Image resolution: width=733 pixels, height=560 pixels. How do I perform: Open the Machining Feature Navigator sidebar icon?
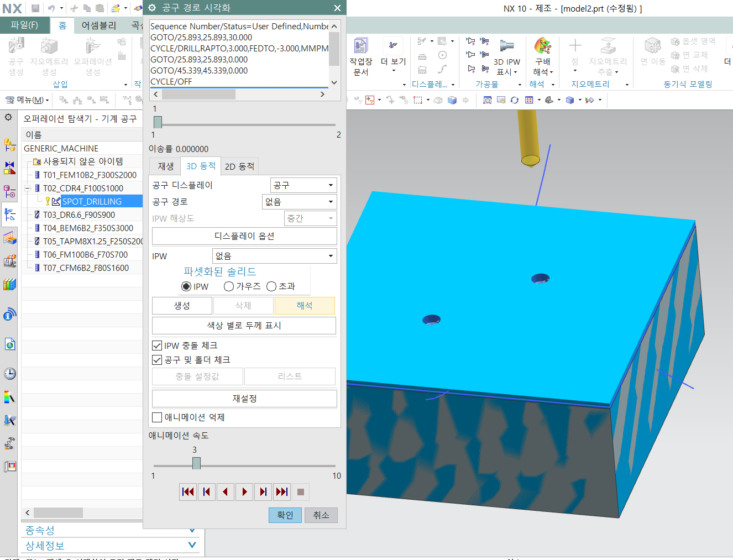point(9,238)
